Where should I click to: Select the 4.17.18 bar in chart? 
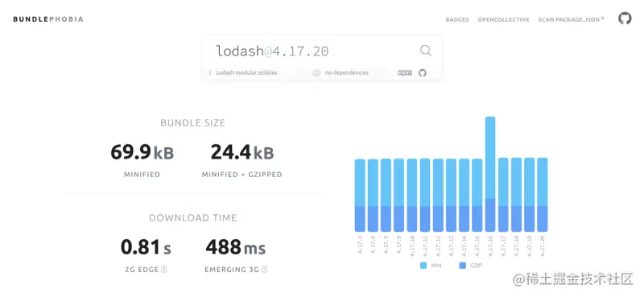pyautogui.click(x=516, y=195)
